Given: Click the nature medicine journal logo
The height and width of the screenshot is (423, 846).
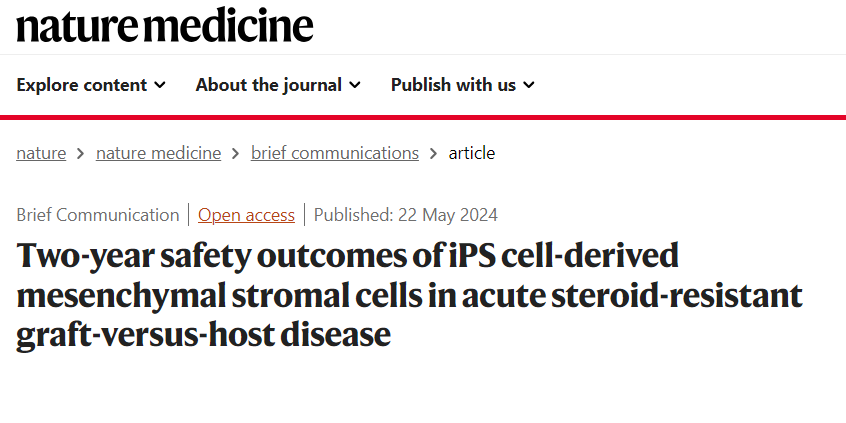Looking at the screenshot, I should [x=165, y=26].
